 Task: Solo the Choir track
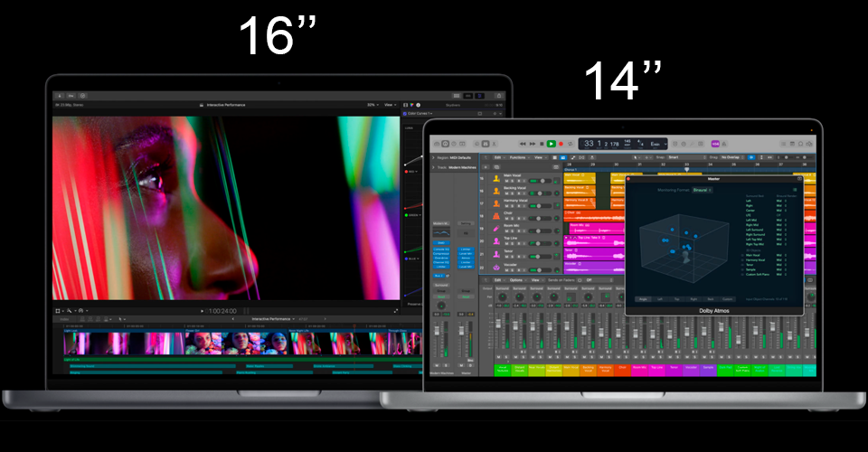pyautogui.click(x=512, y=219)
